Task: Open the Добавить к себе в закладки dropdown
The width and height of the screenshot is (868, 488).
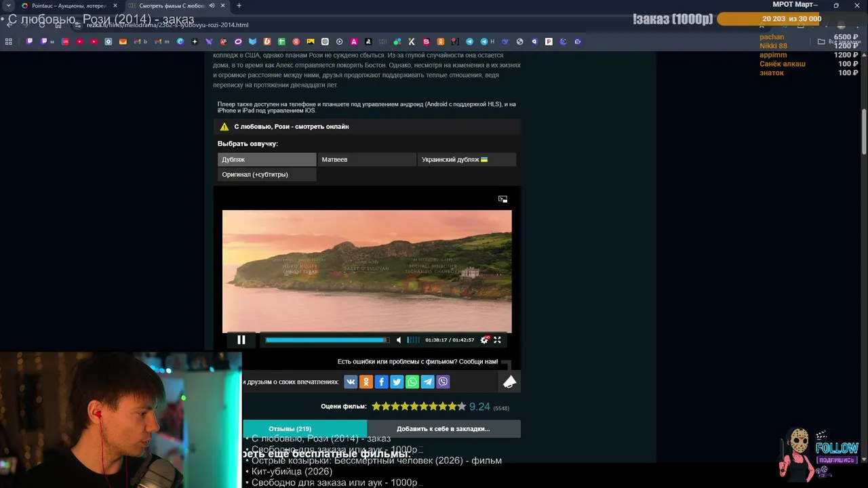Action: [443, 428]
